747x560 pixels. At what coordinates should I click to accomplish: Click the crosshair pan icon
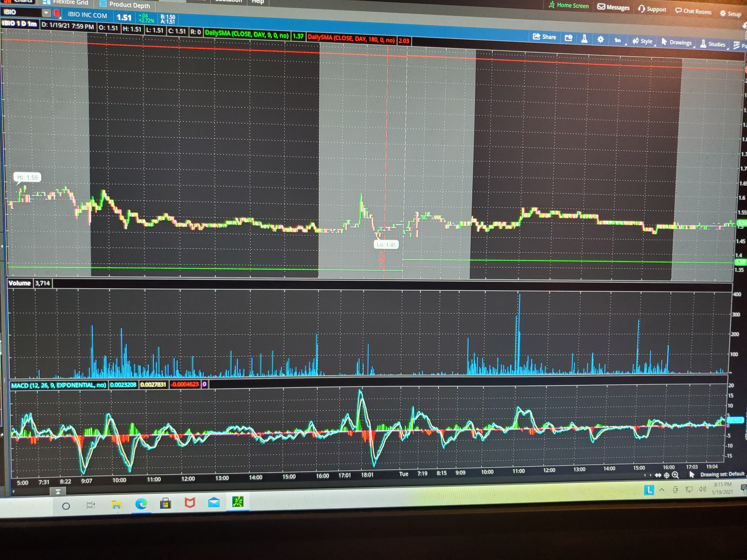(667, 475)
